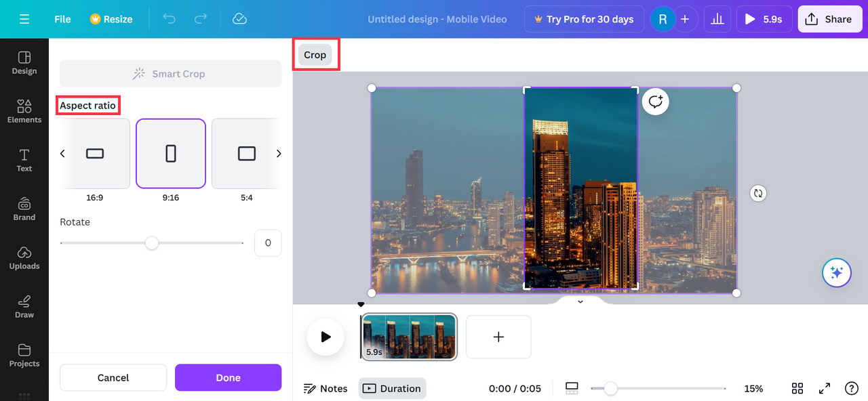Screen dimensions: 868x401
Task: Open the Canva AI assistant sparkle
Action: [x=837, y=272]
